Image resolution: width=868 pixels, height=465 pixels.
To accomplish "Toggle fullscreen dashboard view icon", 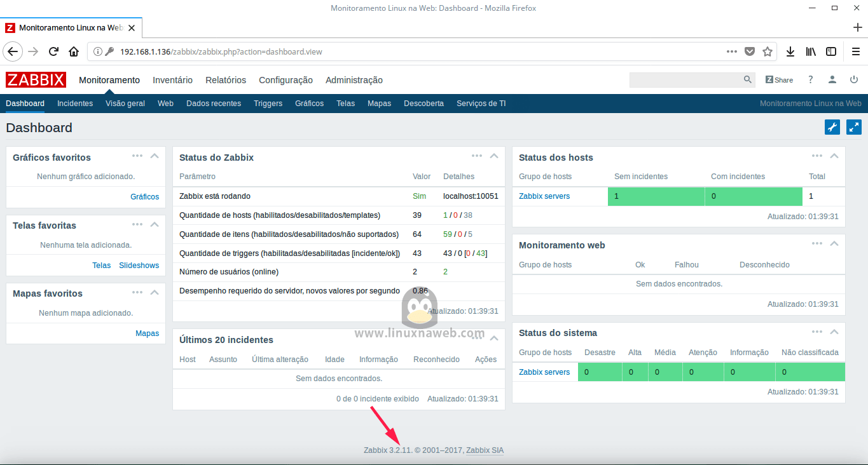I will tap(854, 127).
